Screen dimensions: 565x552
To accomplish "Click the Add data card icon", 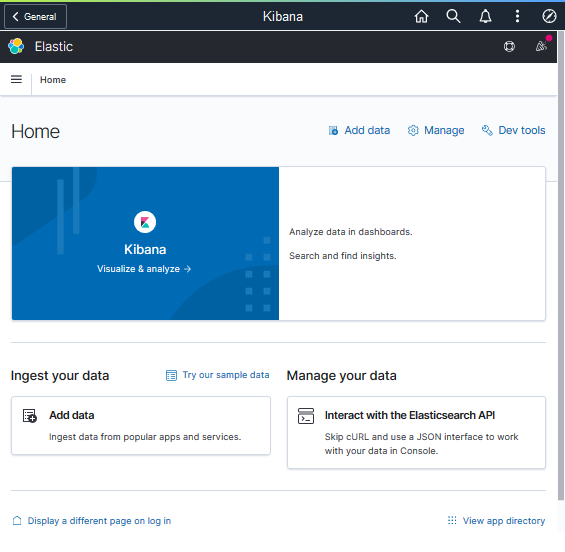I will pyautogui.click(x=30, y=416).
